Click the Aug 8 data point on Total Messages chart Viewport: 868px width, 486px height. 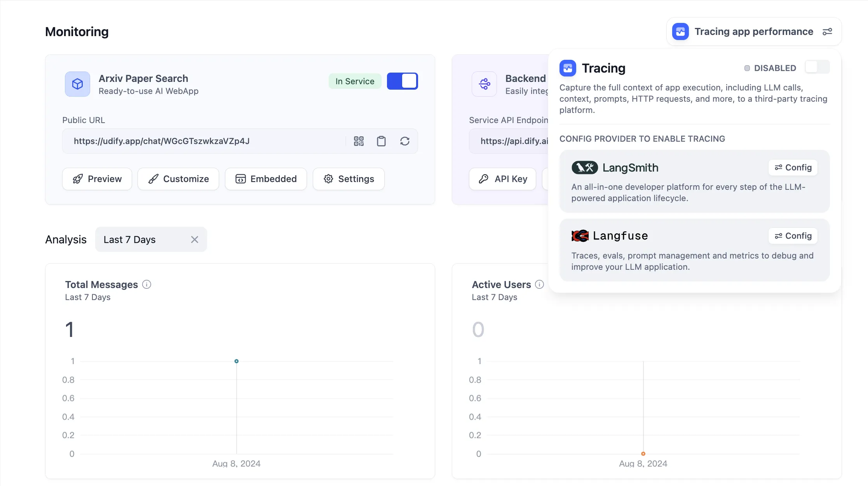pyautogui.click(x=236, y=361)
